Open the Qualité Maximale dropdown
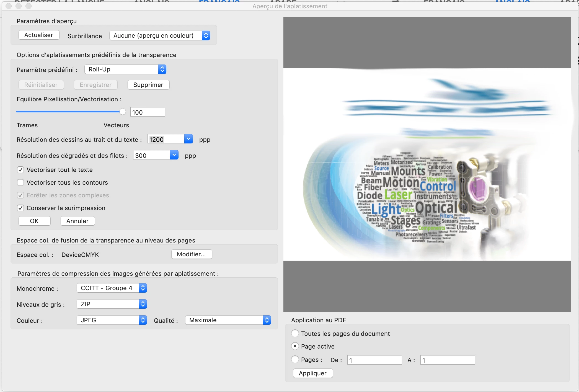This screenshot has height=392, width=579. [228, 320]
